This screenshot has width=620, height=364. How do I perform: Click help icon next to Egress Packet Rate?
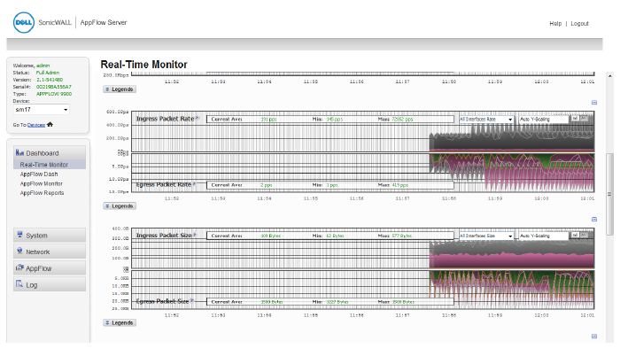(194, 184)
